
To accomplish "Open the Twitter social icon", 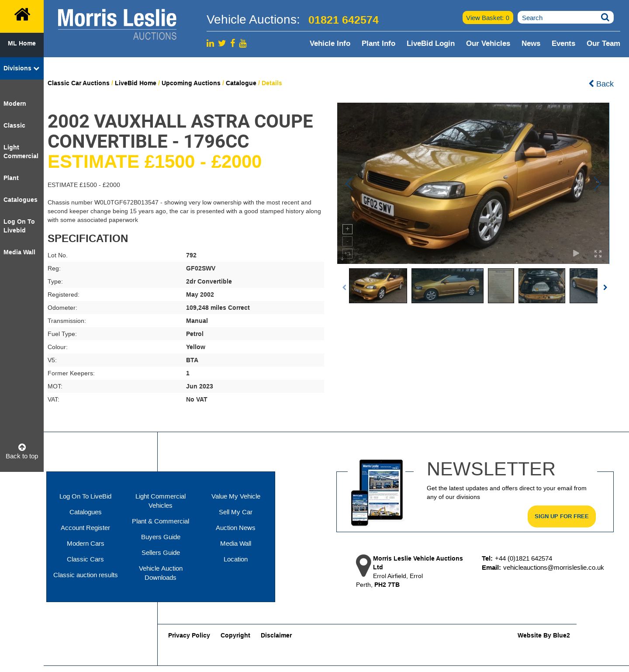I will (222, 43).
